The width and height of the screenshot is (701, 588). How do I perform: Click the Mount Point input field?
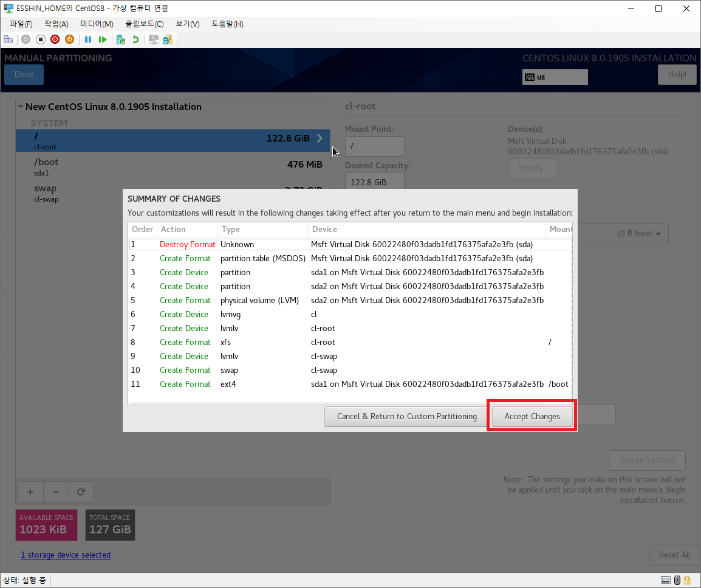point(375,146)
